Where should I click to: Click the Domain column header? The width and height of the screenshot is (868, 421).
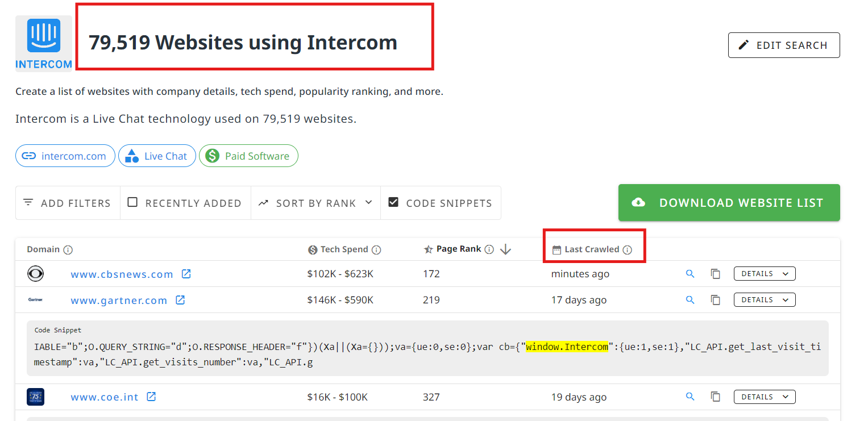[43, 250]
